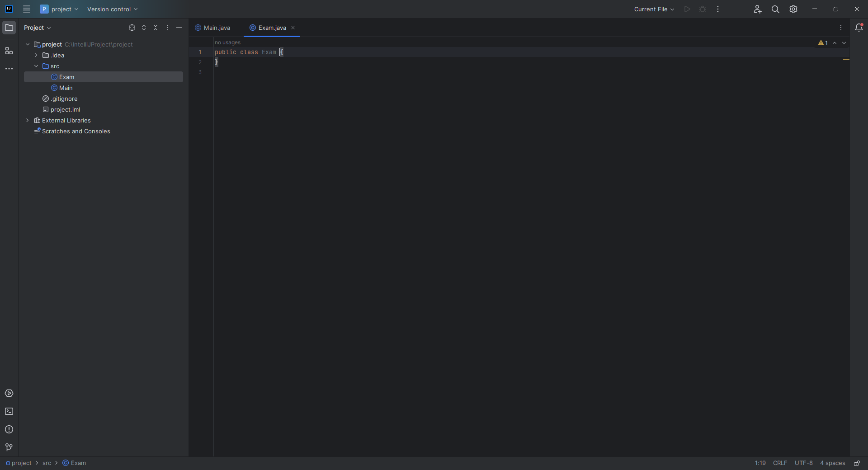Open the Project view mode dropdown
The height and width of the screenshot is (470, 868).
pyautogui.click(x=38, y=28)
